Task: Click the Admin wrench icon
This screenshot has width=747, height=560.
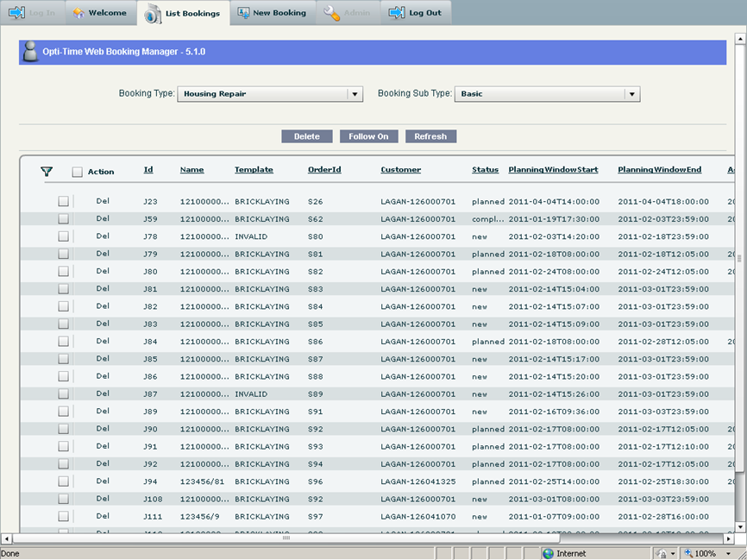Action: pos(331,13)
